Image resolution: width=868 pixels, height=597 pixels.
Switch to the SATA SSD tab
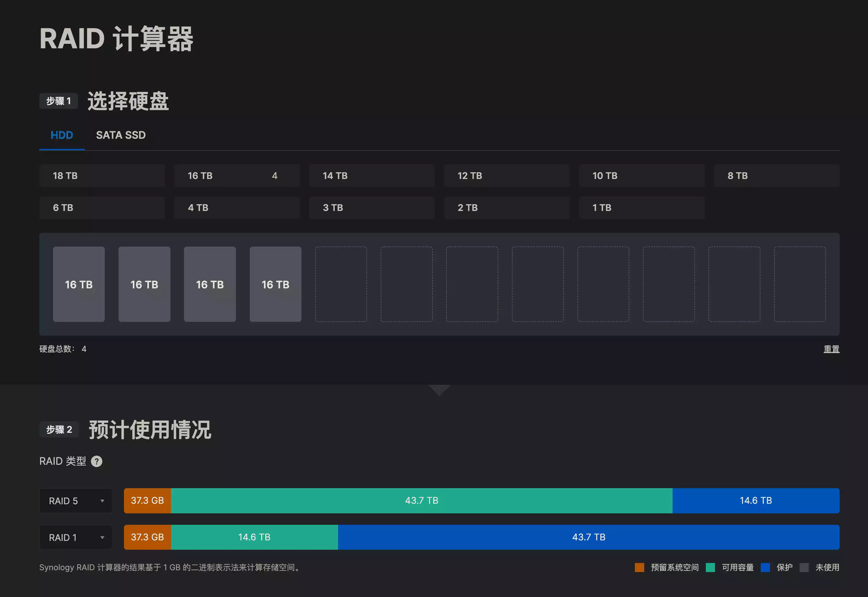click(121, 135)
